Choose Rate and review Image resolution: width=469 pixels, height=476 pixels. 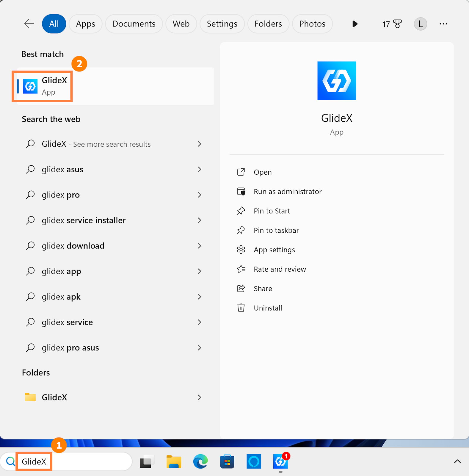(x=280, y=269)
